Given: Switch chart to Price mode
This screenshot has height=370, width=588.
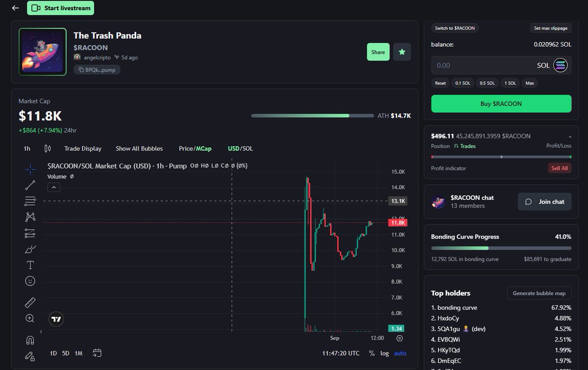Looking at the screenshot, I should point(186,148).
